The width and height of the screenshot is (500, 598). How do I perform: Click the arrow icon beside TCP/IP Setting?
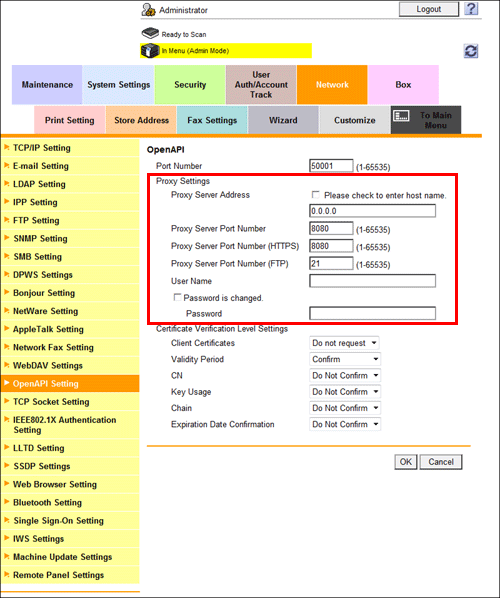(x=6, y=147)
